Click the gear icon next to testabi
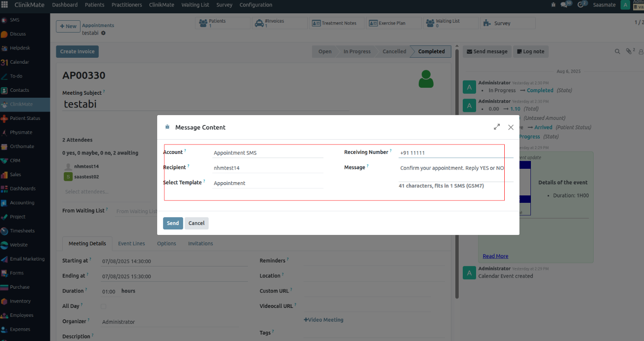The width and height of the screenshot is (644, 341). [x=103, y=33]
